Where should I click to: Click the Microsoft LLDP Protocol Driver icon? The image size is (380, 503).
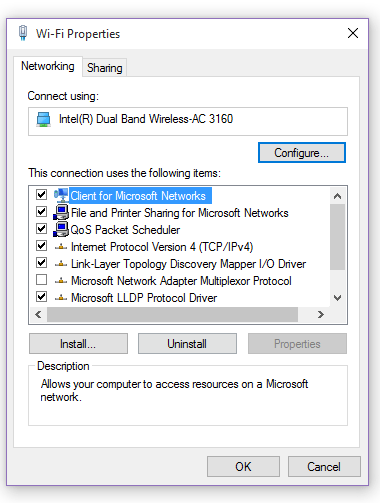pyautogui.click(x=61, y=298)
